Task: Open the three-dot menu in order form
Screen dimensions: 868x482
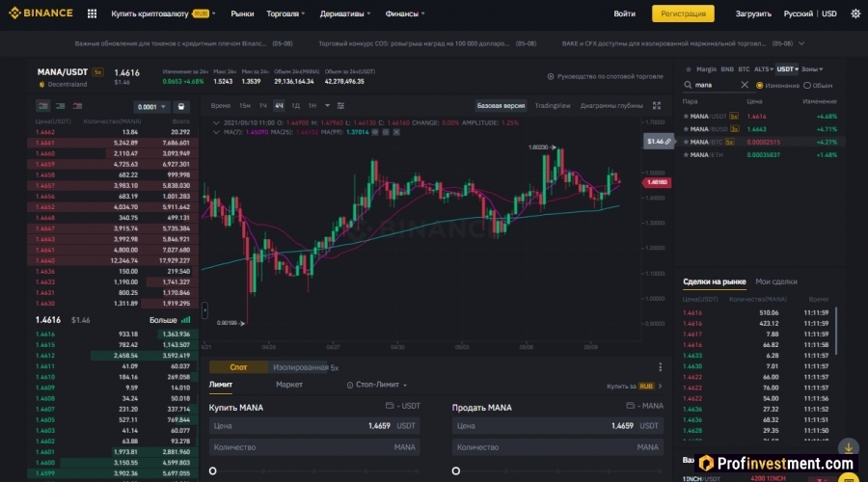Action: (x=660, y=367)
